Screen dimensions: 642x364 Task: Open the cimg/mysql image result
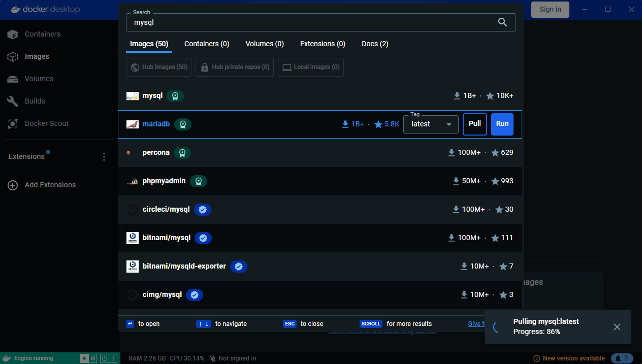[x=320, y=295]
